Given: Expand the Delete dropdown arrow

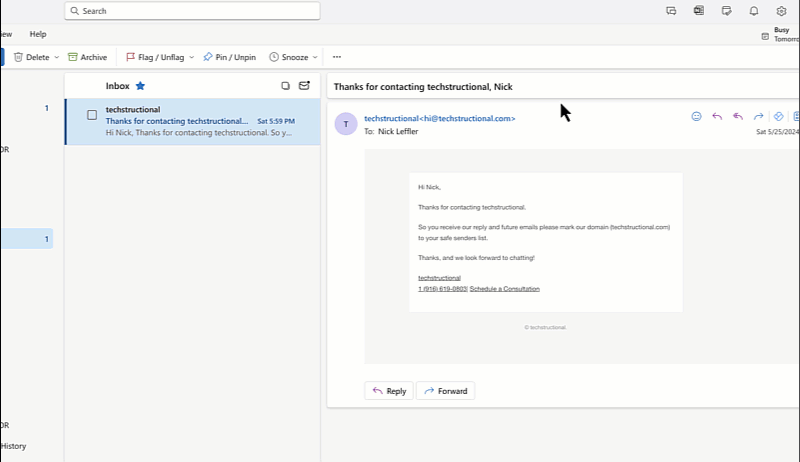Looking at the screenshot, I should (x=57, y=57).
